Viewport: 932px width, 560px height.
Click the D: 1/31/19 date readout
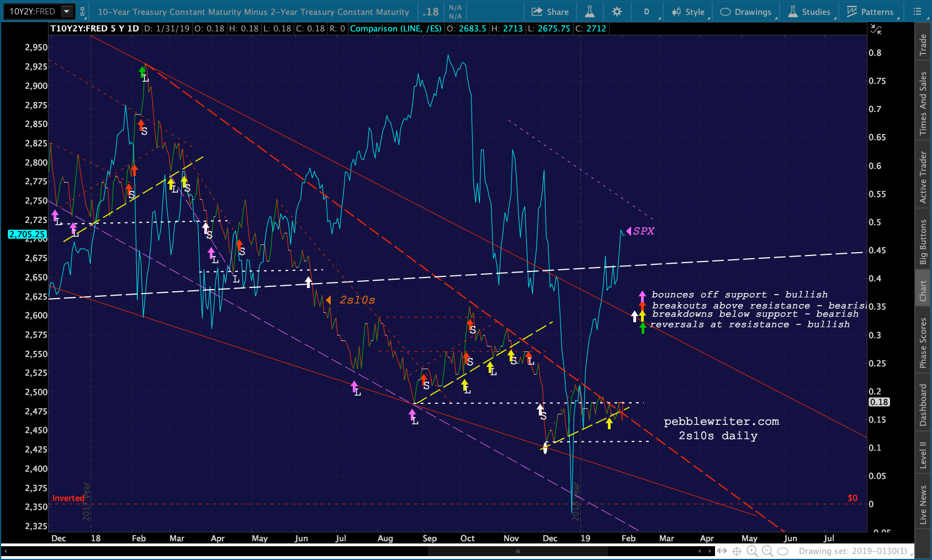167,29
